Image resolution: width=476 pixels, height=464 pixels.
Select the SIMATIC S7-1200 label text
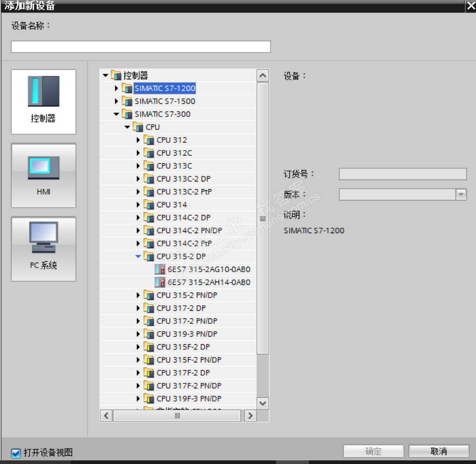click(165, 88)
